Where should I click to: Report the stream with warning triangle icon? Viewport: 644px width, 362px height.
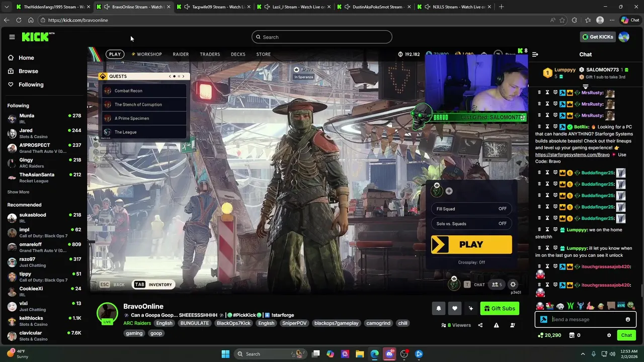click(x=496, y=325)
